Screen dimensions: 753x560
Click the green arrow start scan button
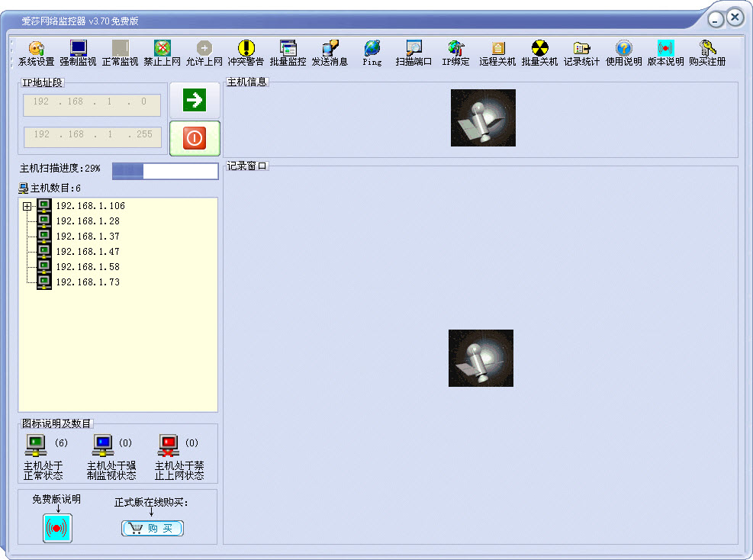(195, 100)
